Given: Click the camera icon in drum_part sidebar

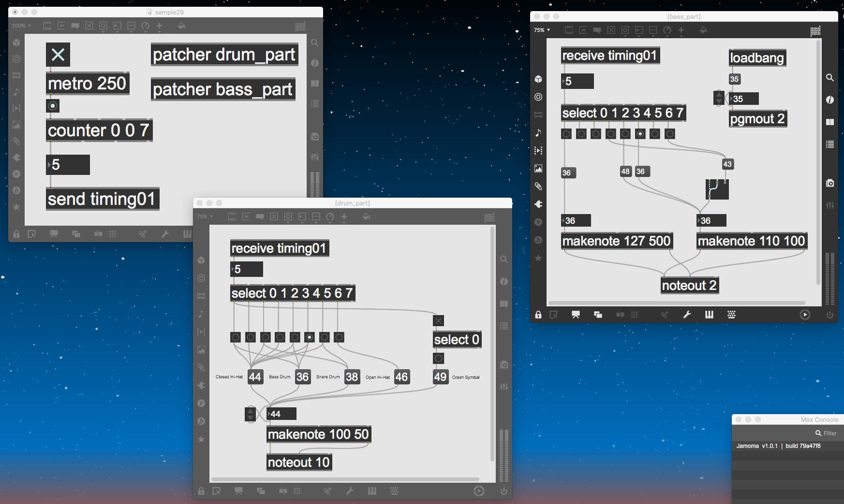Looking at the screenshot, I should [x=503, y=365].
